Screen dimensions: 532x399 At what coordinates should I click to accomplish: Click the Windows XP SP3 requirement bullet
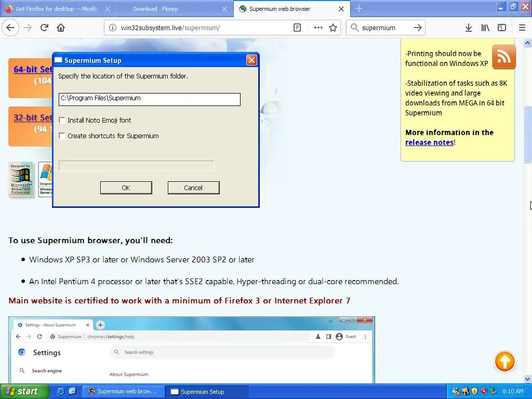point(141,260)
